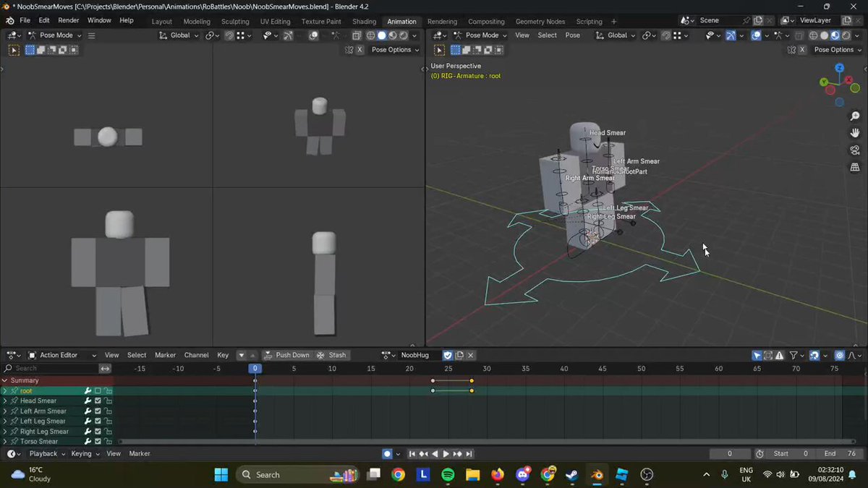Toggle only show errors warning filter

coord(779,355)
